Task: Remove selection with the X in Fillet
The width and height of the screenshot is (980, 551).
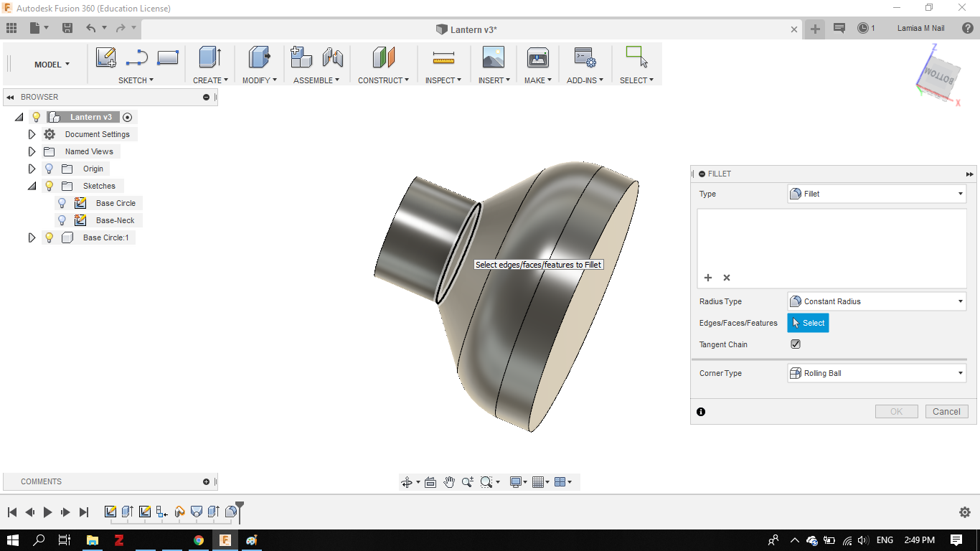Action: [x=727, y=278]
